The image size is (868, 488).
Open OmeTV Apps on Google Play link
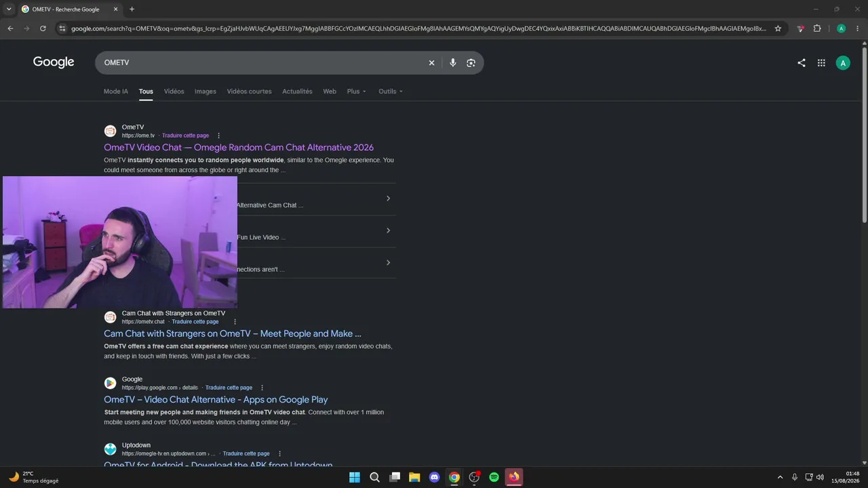pyautogui.click(x=216, y=400)
